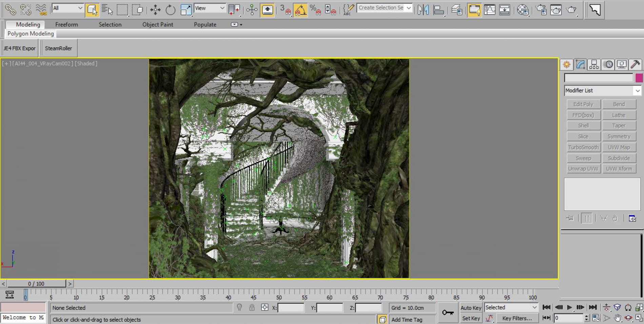Switch to the Freeform ribbon tab

point(66,24)
